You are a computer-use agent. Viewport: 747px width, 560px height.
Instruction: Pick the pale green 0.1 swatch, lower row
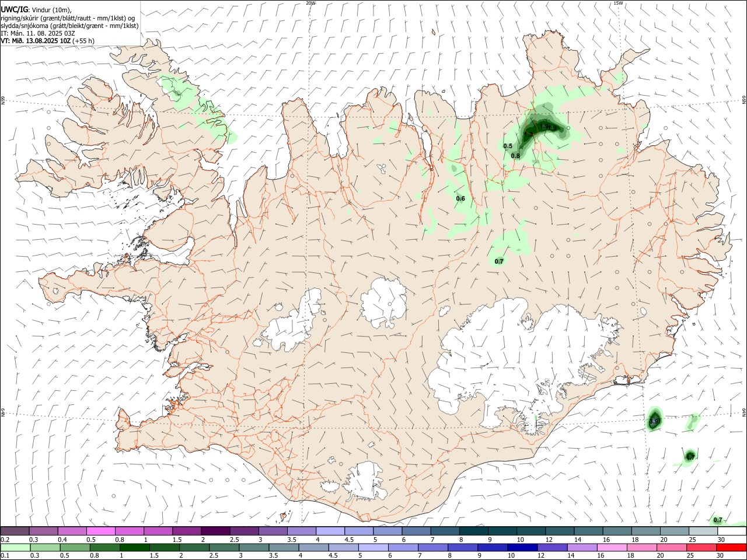[x=15, y=547]
